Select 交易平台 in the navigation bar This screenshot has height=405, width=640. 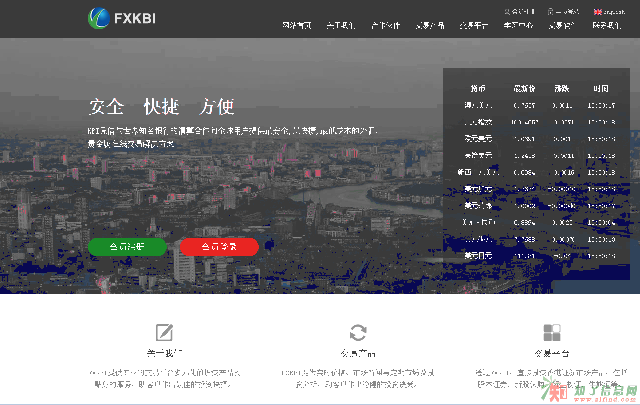[x=474, y=27]
